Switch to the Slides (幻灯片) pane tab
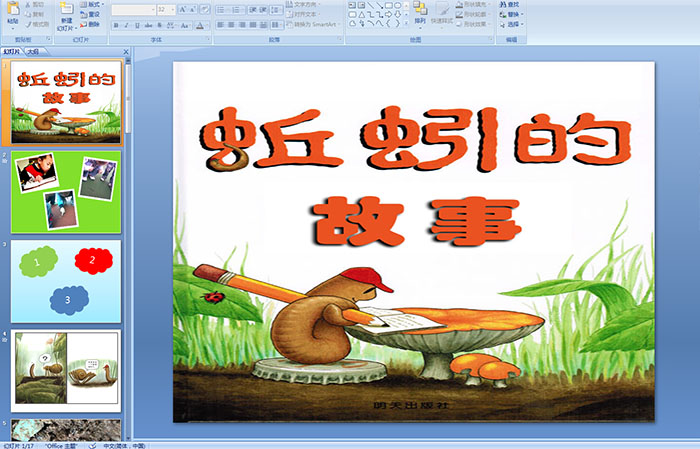Viewport: 700px width, 449px height. (12, 52)
